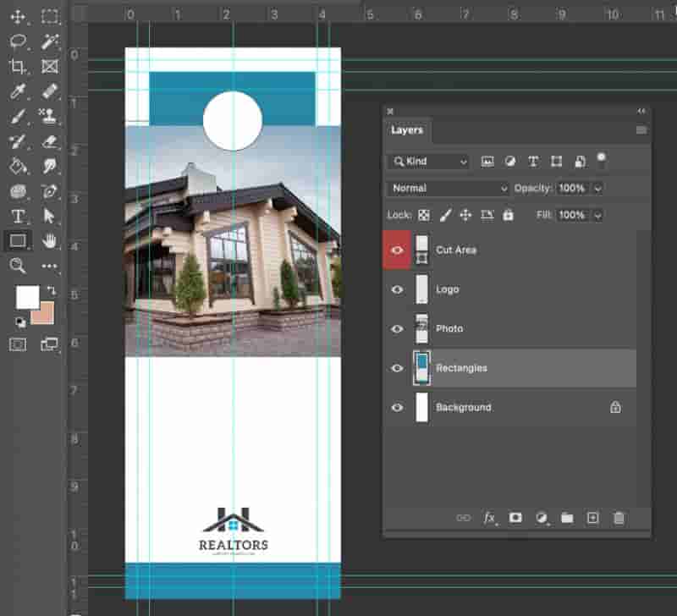The image size is (677, 616).
Task: Select the Type tool
Action: 18,216
